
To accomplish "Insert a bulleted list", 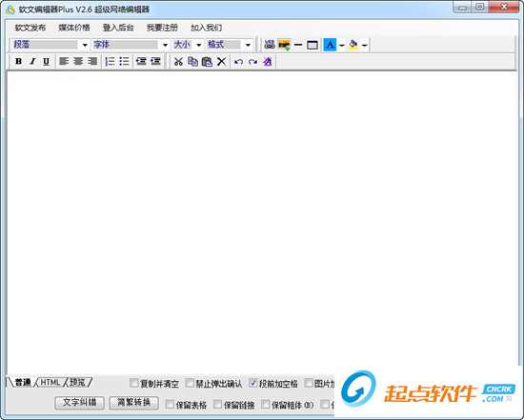I will click(x=124, y=62).
